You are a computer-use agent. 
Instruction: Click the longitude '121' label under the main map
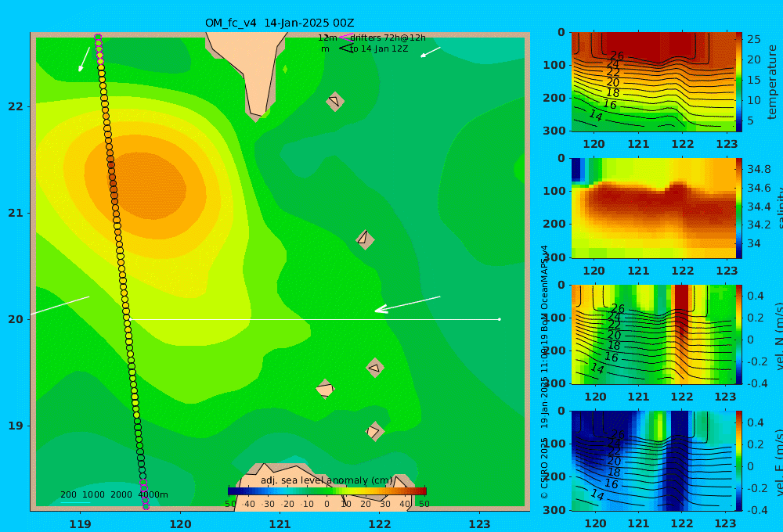[x=280, y=524]
